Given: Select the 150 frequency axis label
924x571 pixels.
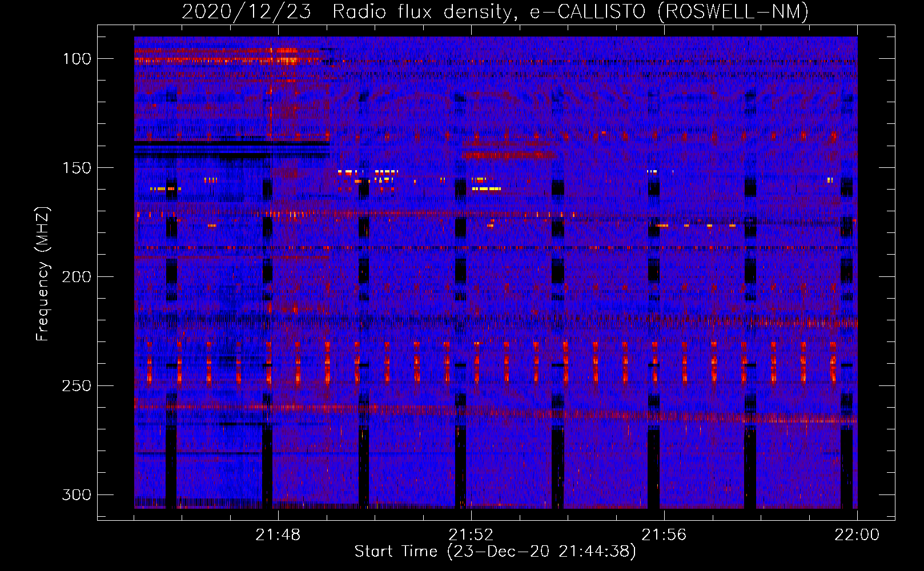Looking at the screenshot, I should coord(77,168).
